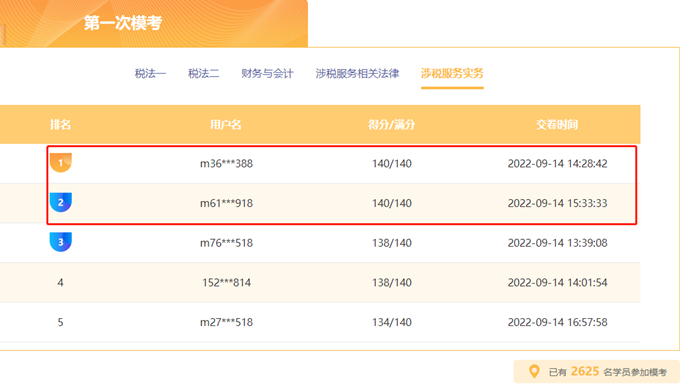
Task: Select username m36***388
Action: pos(226,163)
